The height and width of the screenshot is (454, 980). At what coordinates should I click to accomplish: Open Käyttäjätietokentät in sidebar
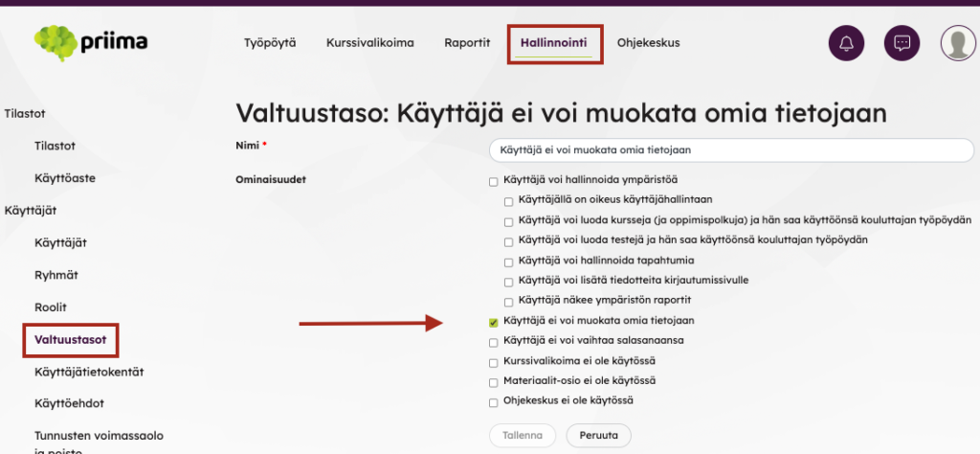[89, 372]
